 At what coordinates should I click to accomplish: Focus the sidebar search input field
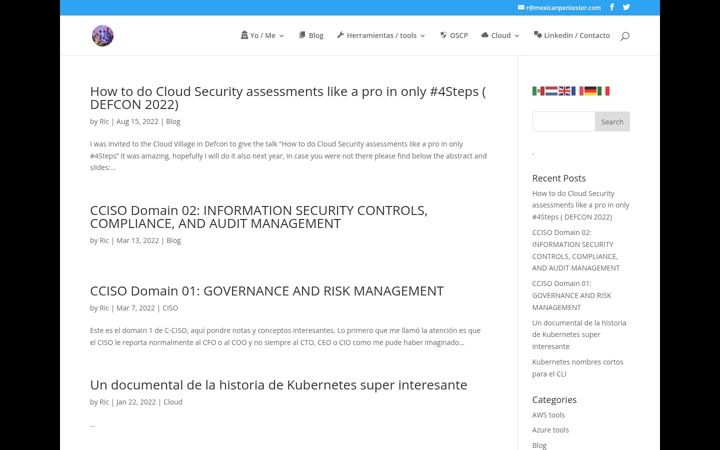(563, 122)
